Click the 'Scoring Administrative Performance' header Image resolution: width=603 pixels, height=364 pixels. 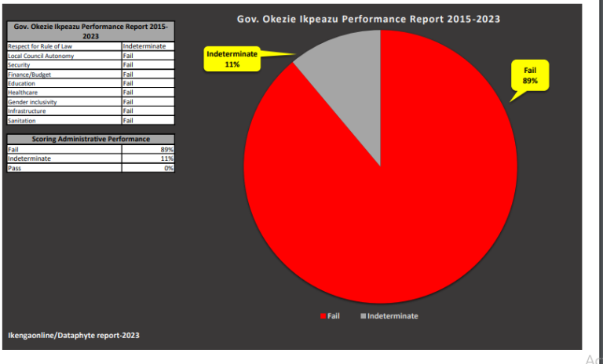[x=90, y=139]
